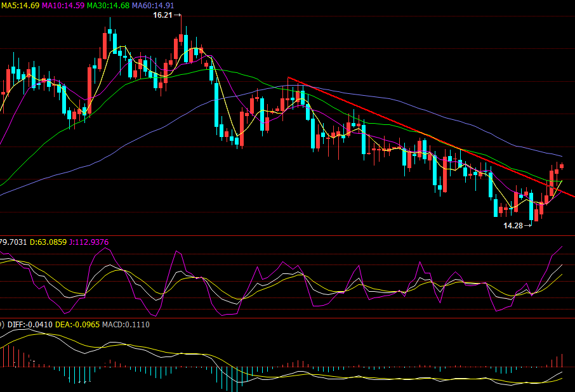Click the 14.28 low price marker
Image resolution: width=575 pixels, height=392 pixels.
tap(513, 225)
